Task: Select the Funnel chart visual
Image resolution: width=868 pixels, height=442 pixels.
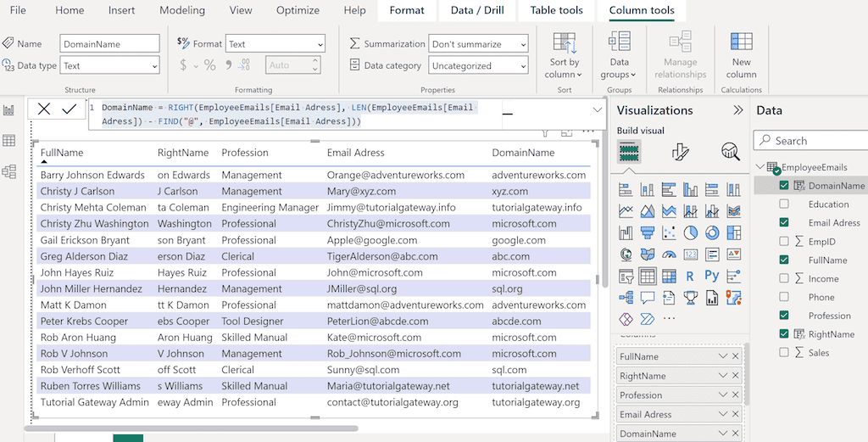Action: click(647, 232)
